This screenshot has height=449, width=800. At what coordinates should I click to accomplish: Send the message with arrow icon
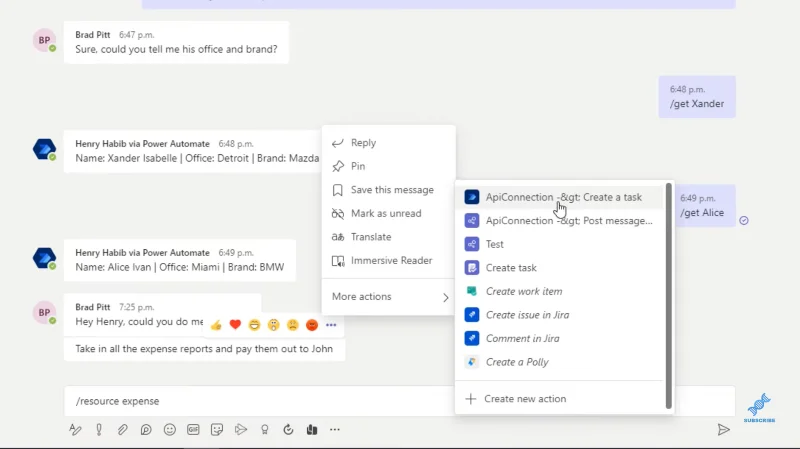[x=723, y=430]
